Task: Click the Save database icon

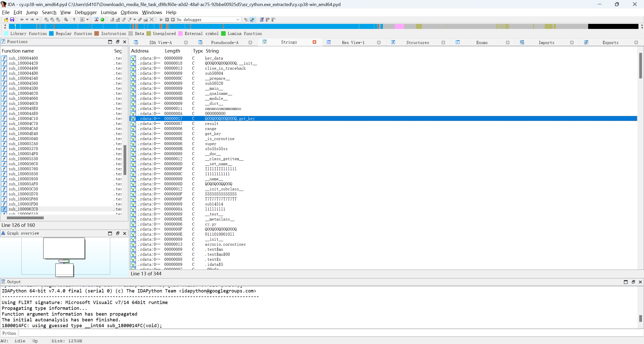Action: [12, 20]
